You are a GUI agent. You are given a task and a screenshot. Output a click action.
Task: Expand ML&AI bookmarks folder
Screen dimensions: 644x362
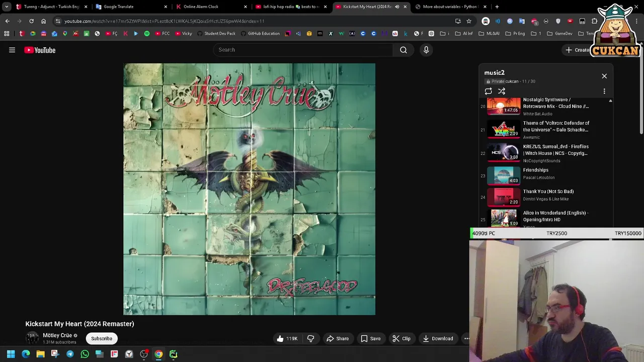[x=489, y=34]
